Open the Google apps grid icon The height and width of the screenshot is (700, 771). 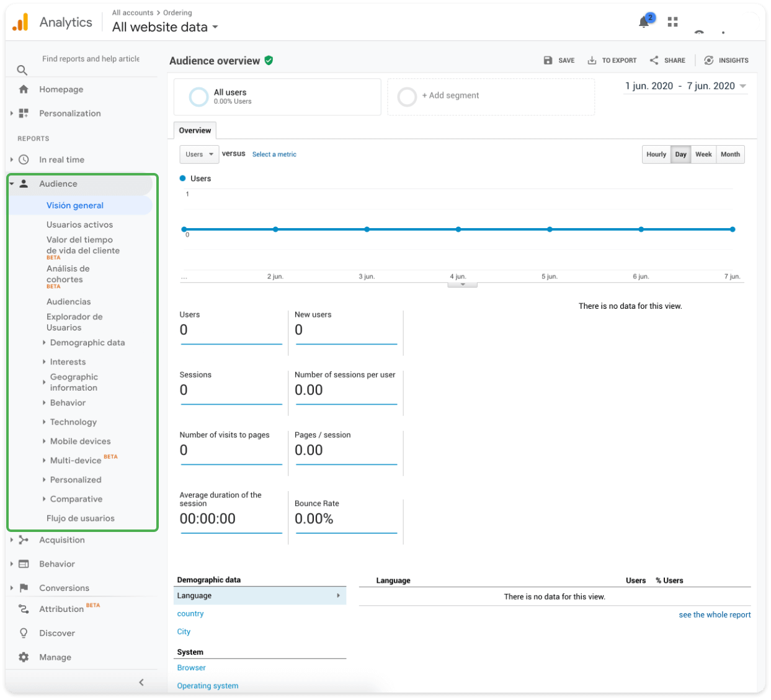[672, 22]
